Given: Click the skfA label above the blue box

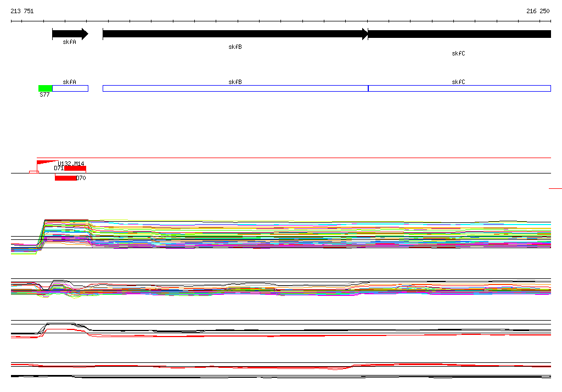Looking at the screenshot, I should point(70,82).
